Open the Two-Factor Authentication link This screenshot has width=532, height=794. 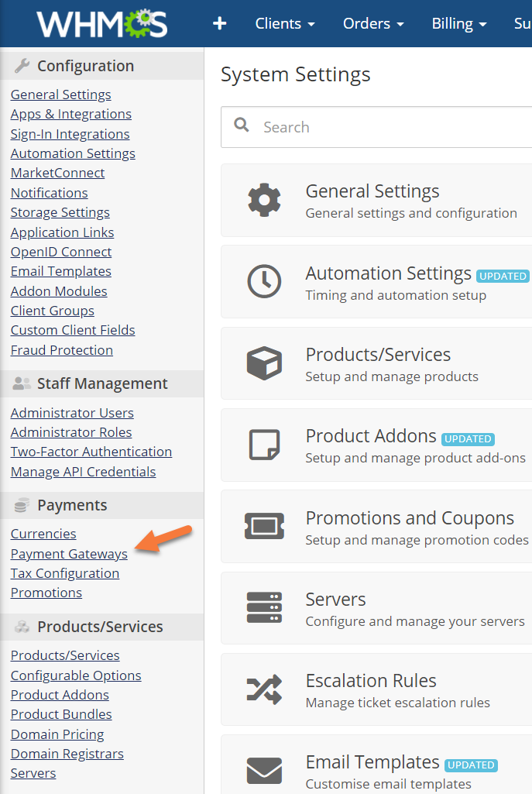91,452
